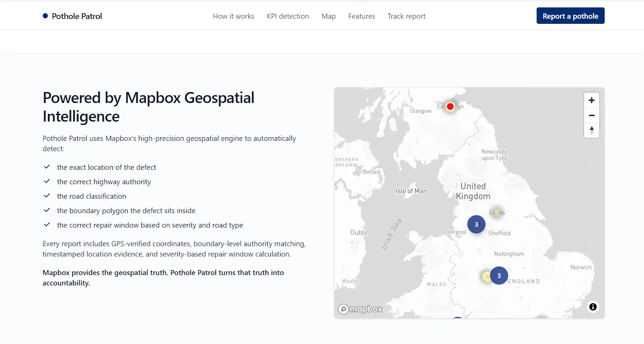Click the WALES label on the map
This screenshot has width=644, height=344.
click(x=436, y=284)
